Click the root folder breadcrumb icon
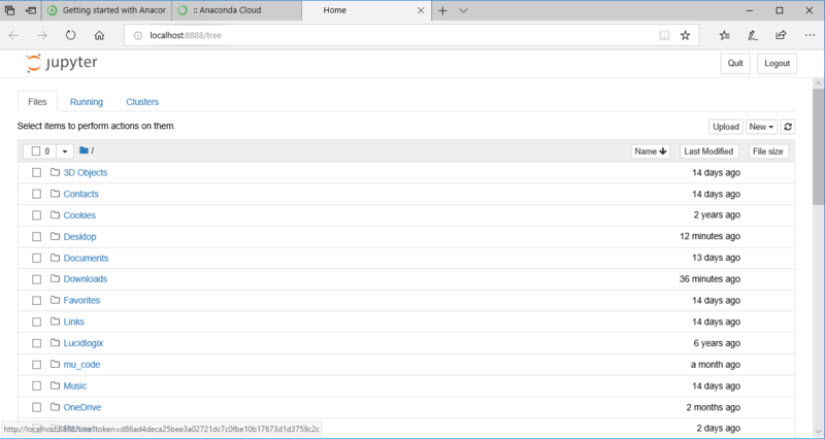Viewport: 825px width, 439px height. coord(84,151)
